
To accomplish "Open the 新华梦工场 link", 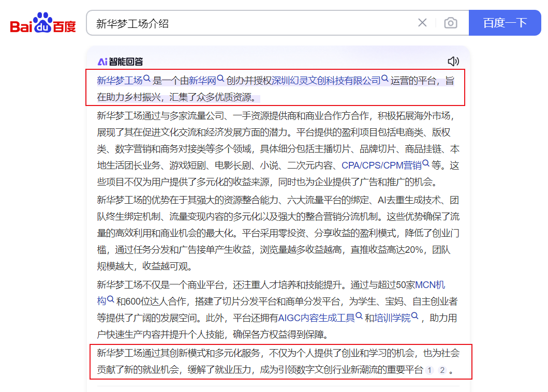I will tap(120, 81).
